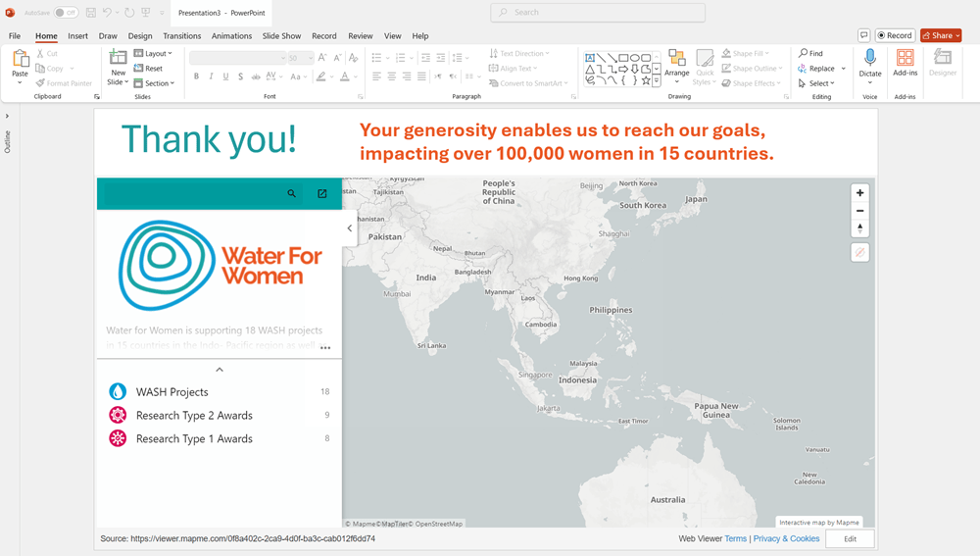Zoom in on the map
Image resolution: width=980 pixels, height=556 pixels.
[860, 193]
